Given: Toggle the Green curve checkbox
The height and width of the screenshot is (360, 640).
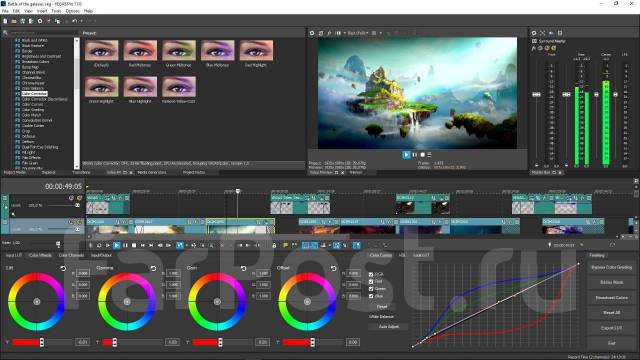Looking at the screenshot, I should (371, 289).
